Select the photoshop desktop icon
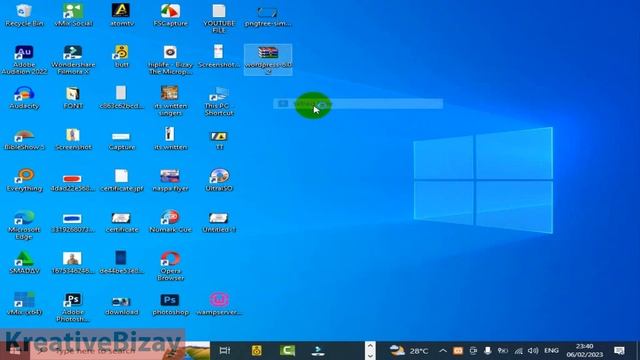Image resolution: width=640 pixels, height=360 pixels. pos(170,304)
